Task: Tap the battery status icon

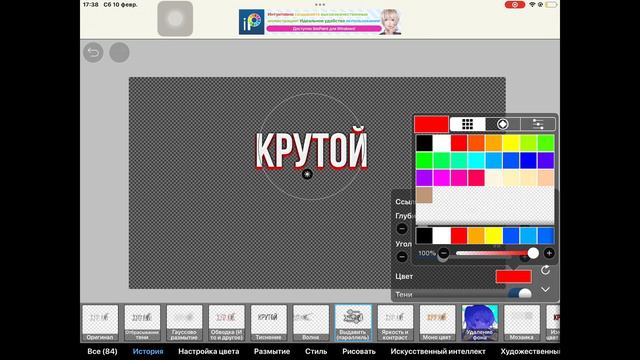Action: pyautogui.click(x=551, y=4)
